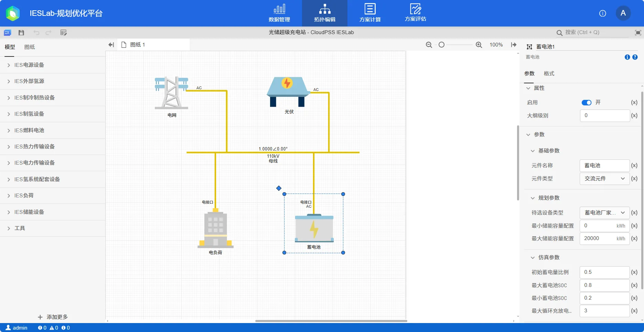Click the fullscreen icon beside search
Viewport: 644px width, 332px height.
(x=638, y=33)
